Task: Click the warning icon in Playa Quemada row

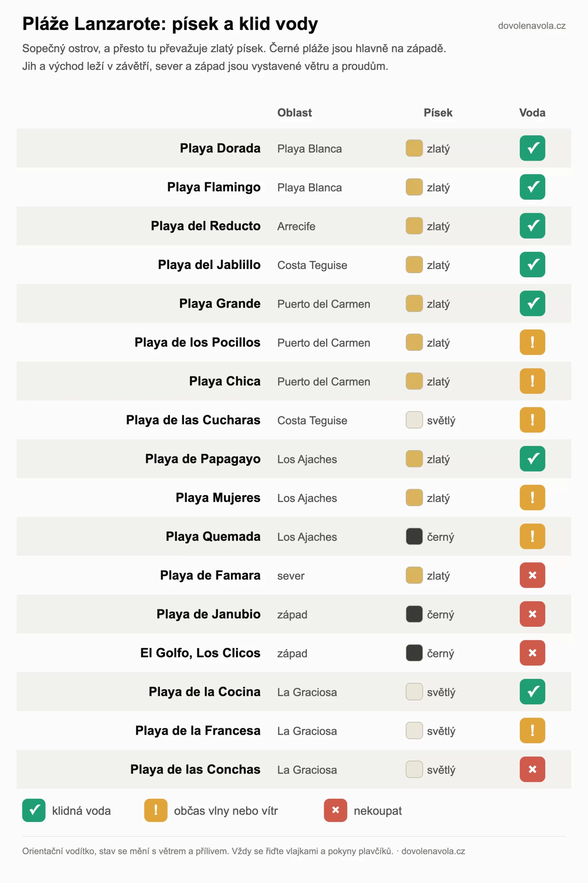Action: [532, 536]
